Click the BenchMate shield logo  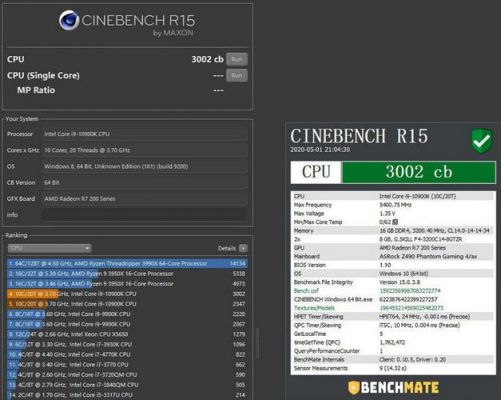tap(354, 388)
